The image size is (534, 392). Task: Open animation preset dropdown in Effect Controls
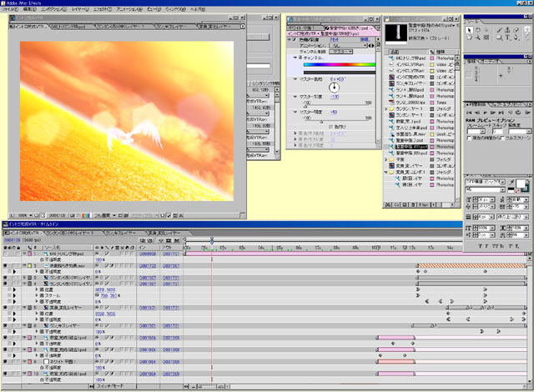coord(349,46)
